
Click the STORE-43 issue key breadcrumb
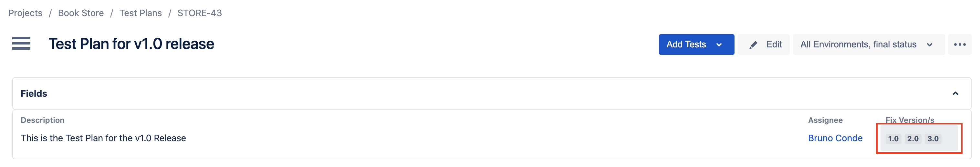[x=199, y=13]
